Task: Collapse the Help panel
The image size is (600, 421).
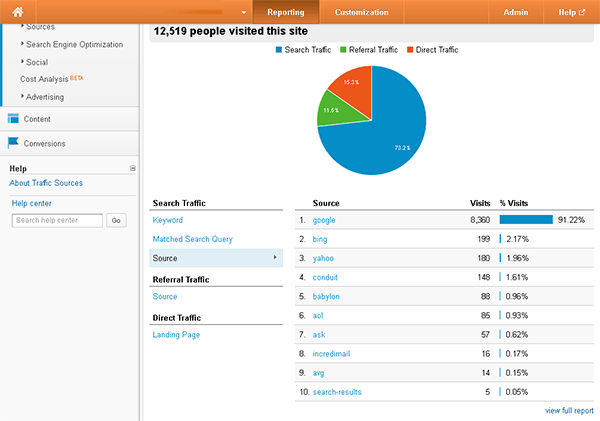Action: (132, 168)
